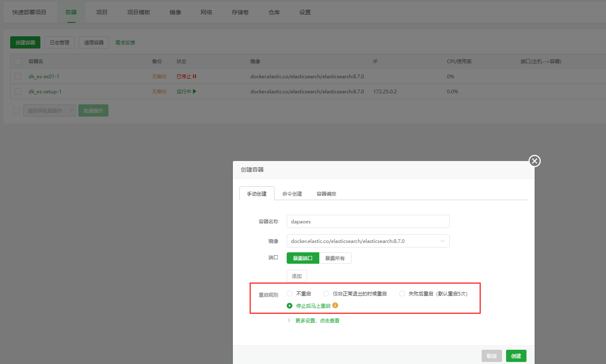This screenshot has width=606, height=364.
Task: Click CPU value 0.0% in dk_es-setup-1 row
Action: pyautogui.click(x=453, y=91)
